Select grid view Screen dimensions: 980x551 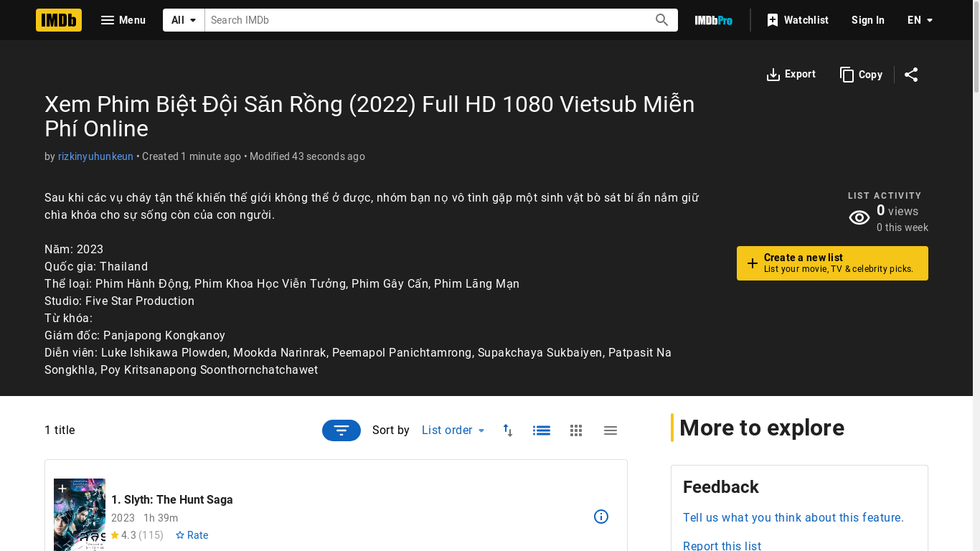[576, 430]
